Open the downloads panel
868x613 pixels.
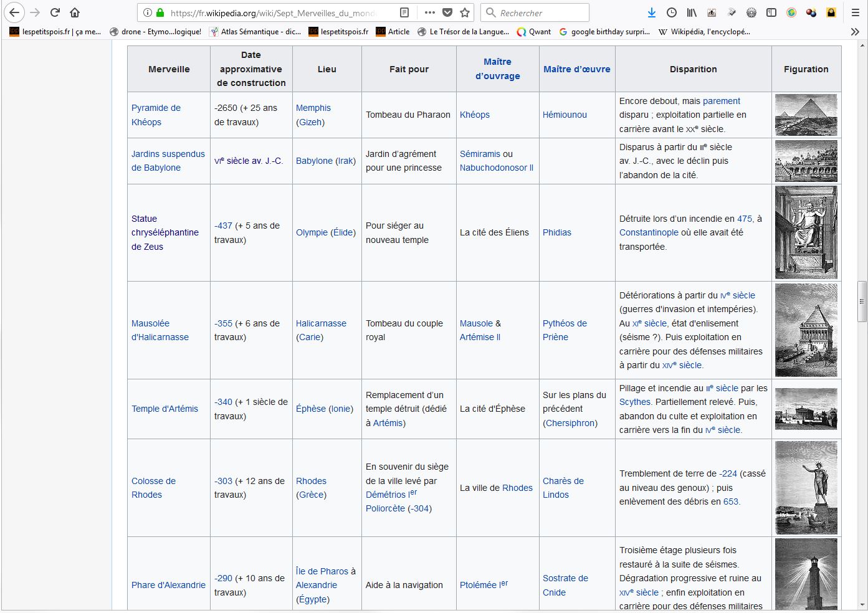[x=651, y=12]
